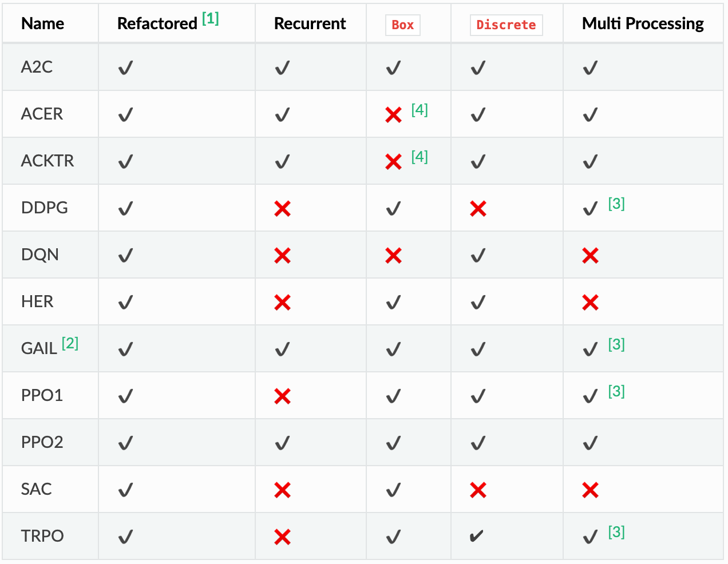Click the PPO1 row name cell

[42, 395]
